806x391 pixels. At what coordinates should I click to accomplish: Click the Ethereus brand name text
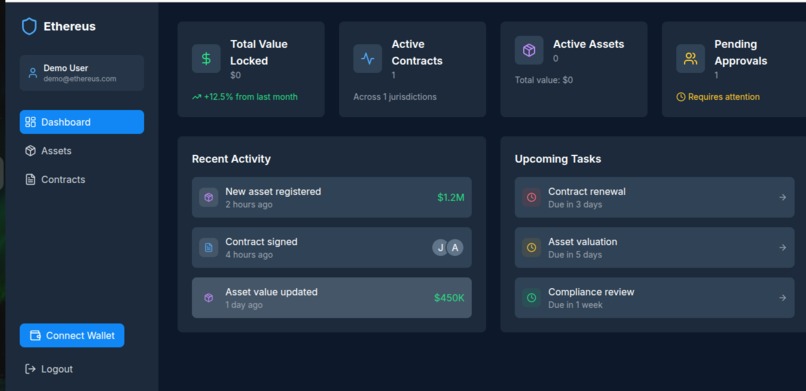[x=69, y=26]
